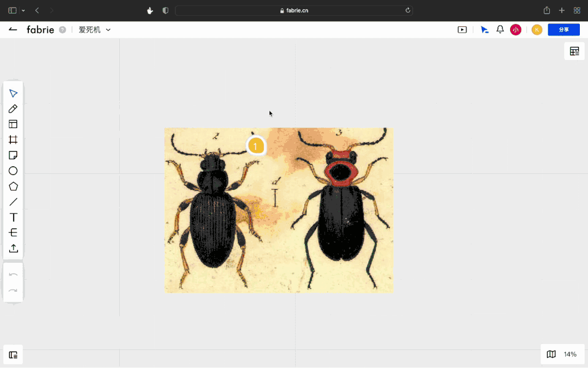Open a new Safari tab
This screenshot has width=588, height=368.
(x=562, y=10)
